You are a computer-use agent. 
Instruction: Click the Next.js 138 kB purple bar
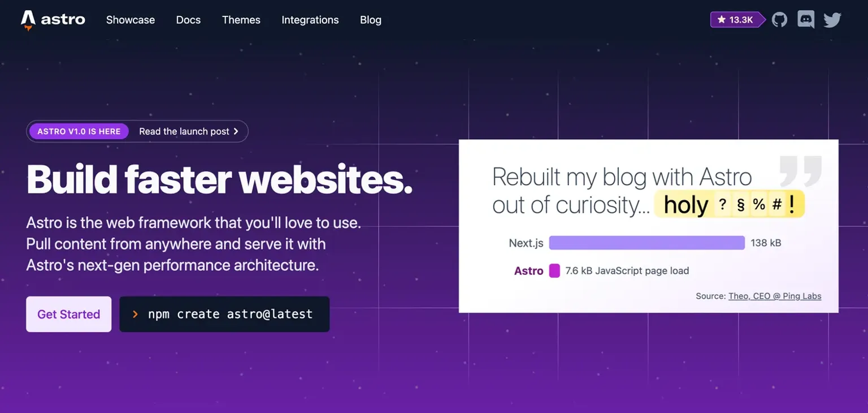[646, 243]
